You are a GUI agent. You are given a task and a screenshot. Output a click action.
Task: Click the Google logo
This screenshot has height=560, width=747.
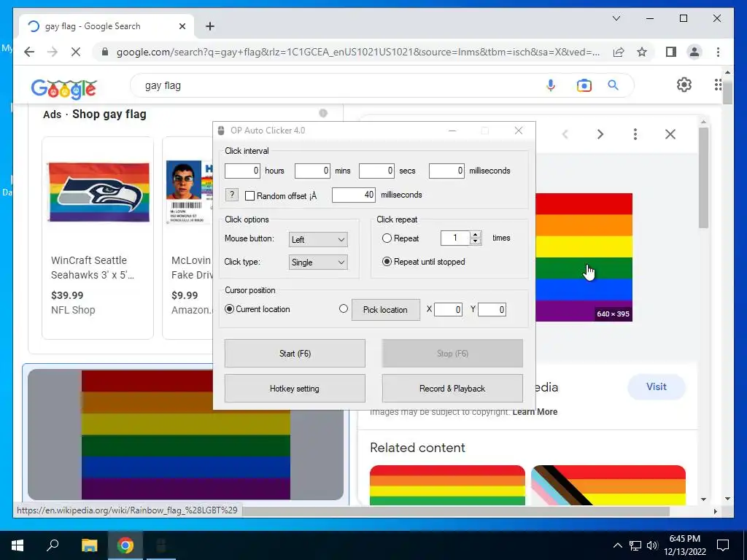click(x=64, y=88)
